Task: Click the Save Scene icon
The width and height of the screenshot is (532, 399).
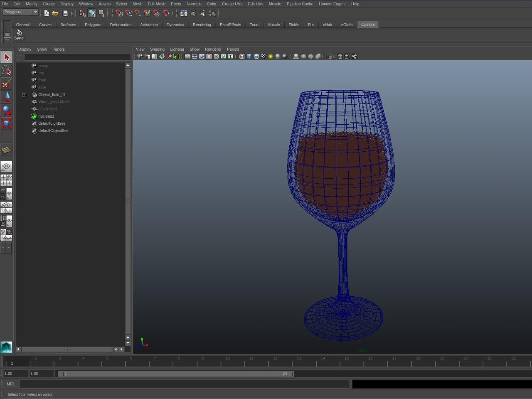Action: [x=65, y=13]
